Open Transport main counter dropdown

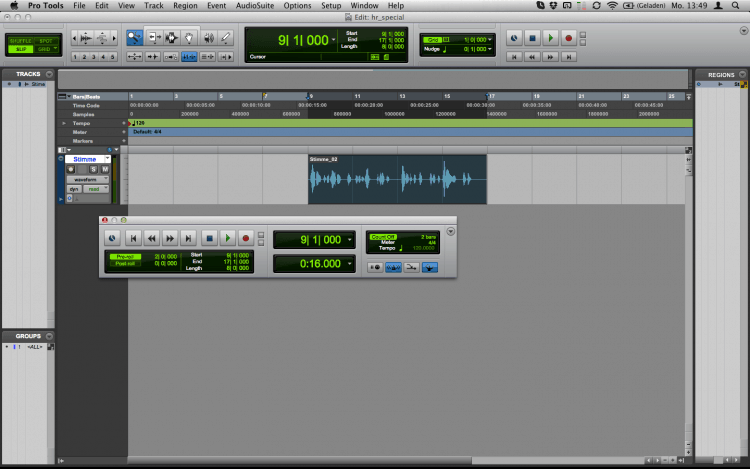click(x=350, y=240)
